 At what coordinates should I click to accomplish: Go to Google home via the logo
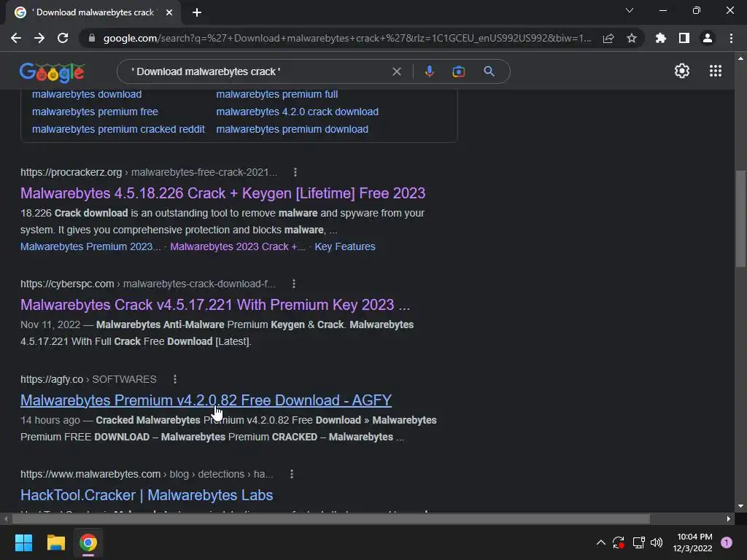(x=52, y=72)
